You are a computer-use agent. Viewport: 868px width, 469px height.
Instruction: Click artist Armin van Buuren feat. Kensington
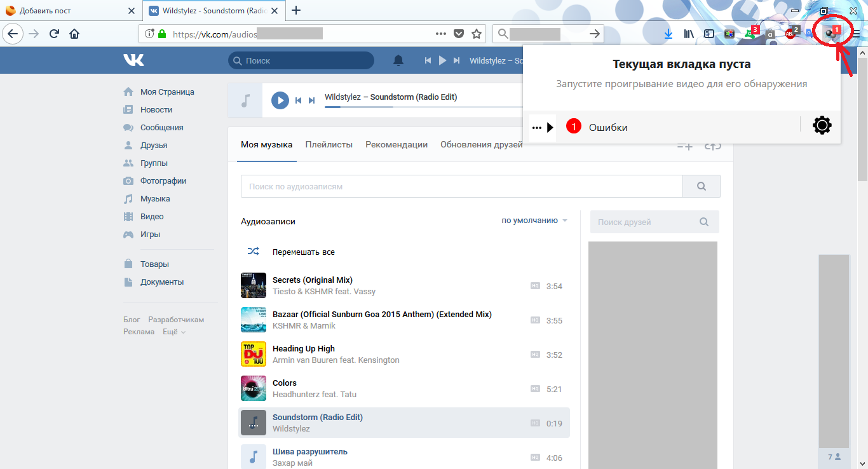point(336,360)
